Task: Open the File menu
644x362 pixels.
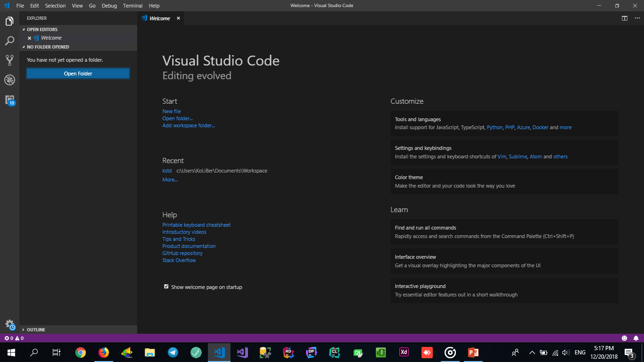Action: [x=20, y=6]
